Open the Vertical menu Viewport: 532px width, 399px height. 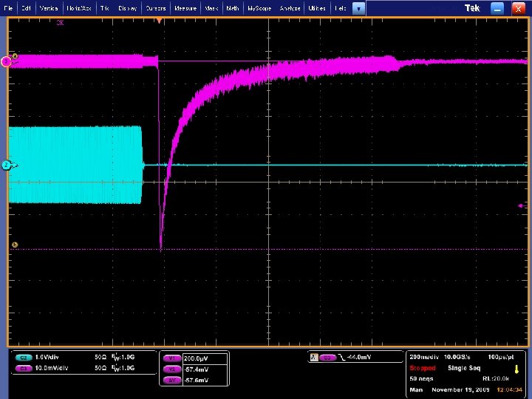[x=49, y=8]
